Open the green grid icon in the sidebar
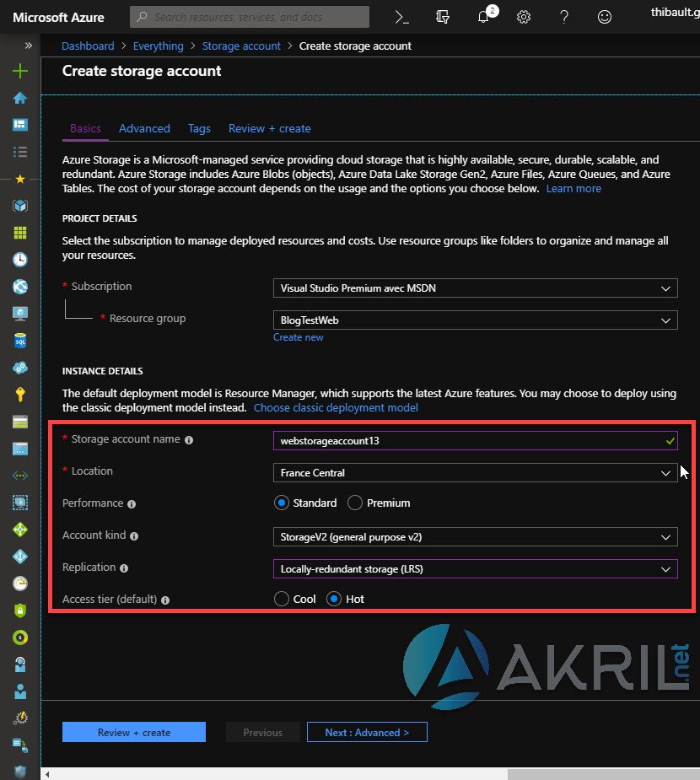Viewport: 700px width, 780px height. (20, 232)
